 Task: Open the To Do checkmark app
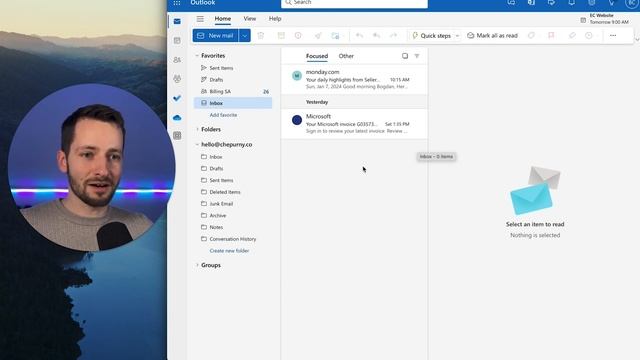pos(177,98)
